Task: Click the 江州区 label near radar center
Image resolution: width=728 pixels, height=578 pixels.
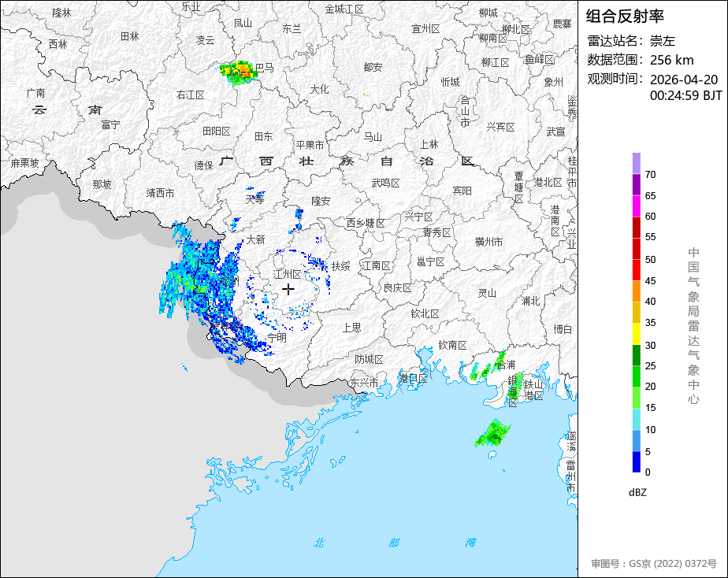Action: pyautogui.click(x=288, y=275)
